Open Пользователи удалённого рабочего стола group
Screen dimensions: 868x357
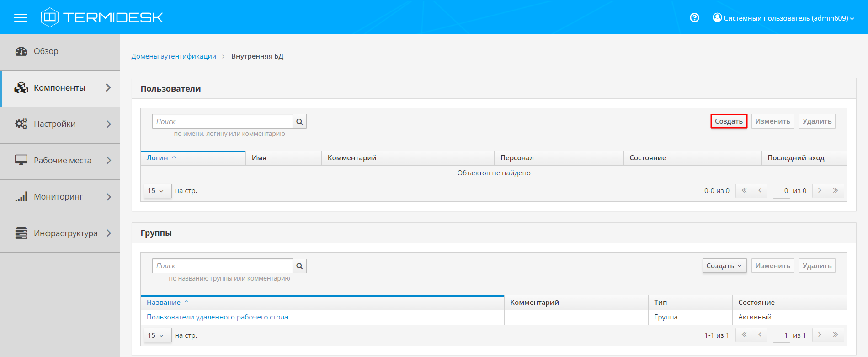[x=217, y=317]
